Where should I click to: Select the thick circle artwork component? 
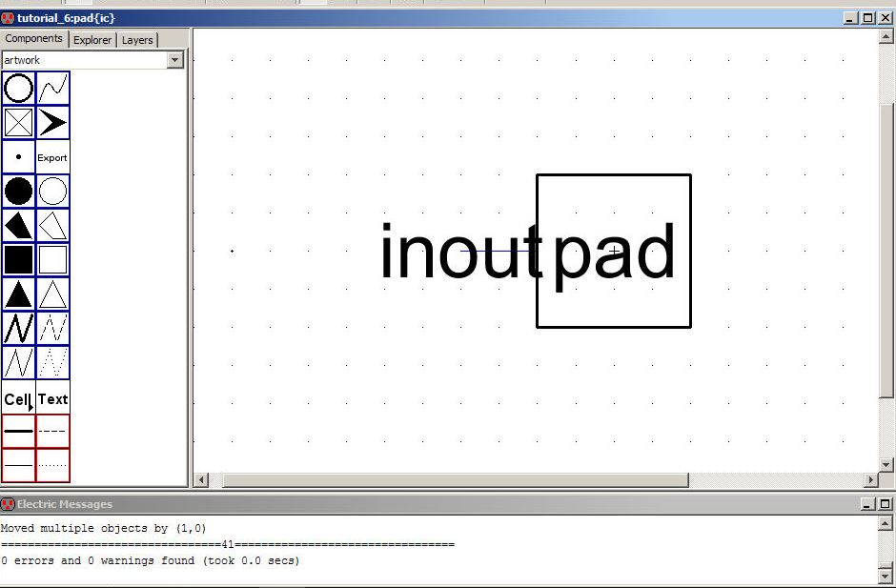[18, 89]
